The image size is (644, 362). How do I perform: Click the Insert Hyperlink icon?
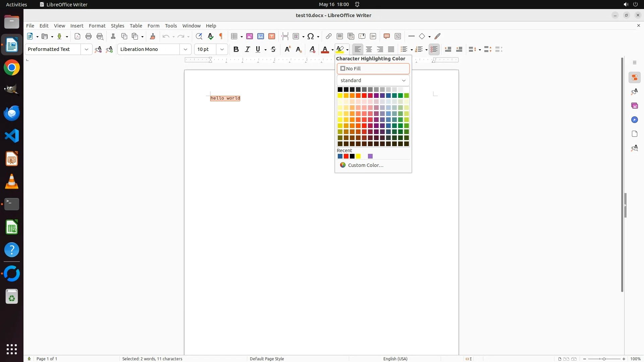pos(329,36)
